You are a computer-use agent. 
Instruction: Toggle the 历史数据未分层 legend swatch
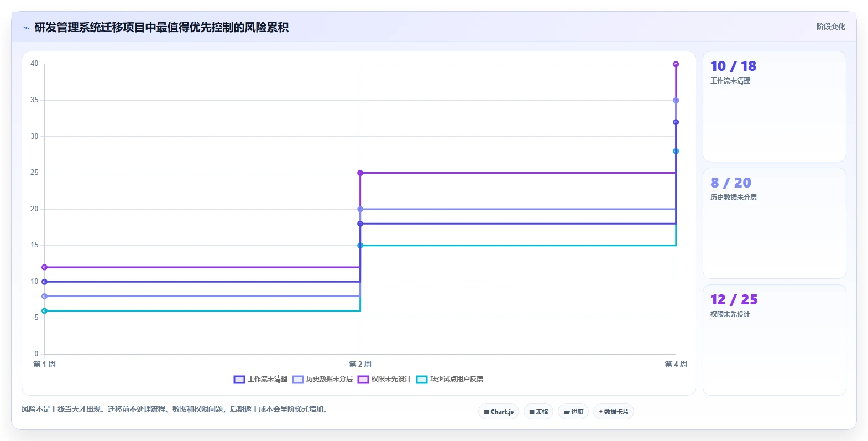(x=298, y=380)
